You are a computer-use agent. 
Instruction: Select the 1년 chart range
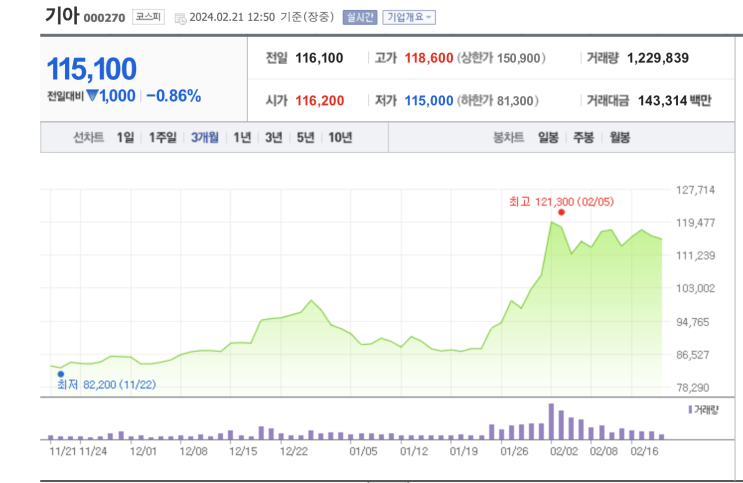(x=242, y=137)
